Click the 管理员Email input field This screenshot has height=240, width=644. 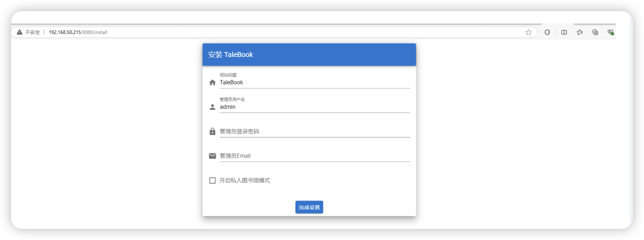coord(315,156)
